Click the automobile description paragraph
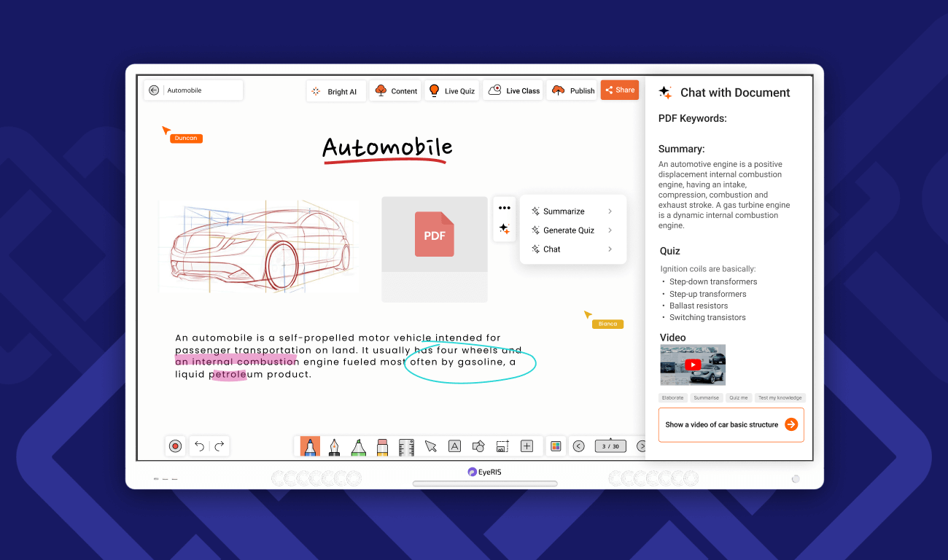The width and height of the screenshot is (948, 560). click(349, 357)
